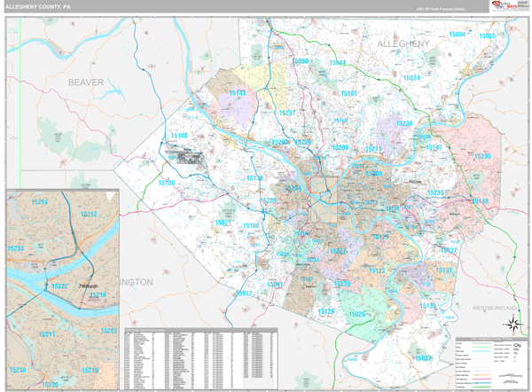This screenshot has width=532, height=392.
Task: Click ZIP 15211 in the inset map
Action: [47, 334]
